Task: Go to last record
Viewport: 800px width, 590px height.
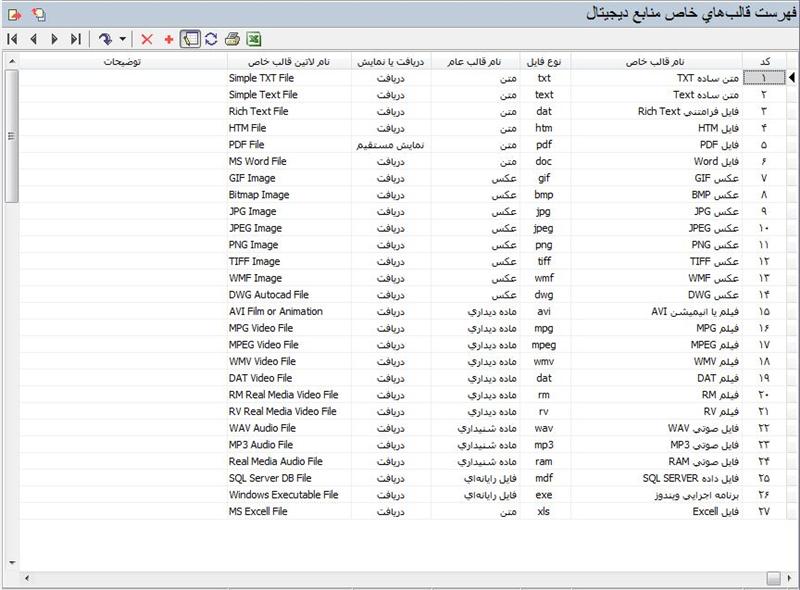Action: pos(76,39)
